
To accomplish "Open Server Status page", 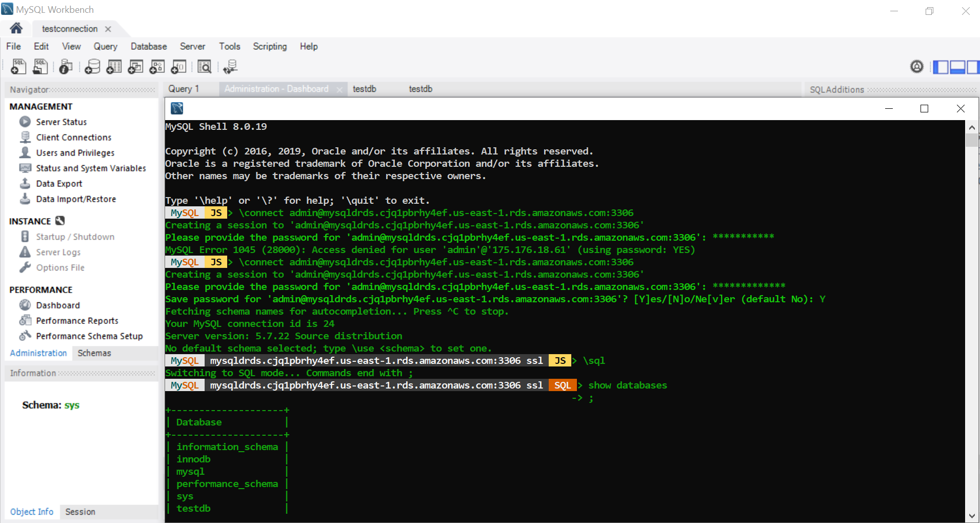I will click(x=61, y=122).
